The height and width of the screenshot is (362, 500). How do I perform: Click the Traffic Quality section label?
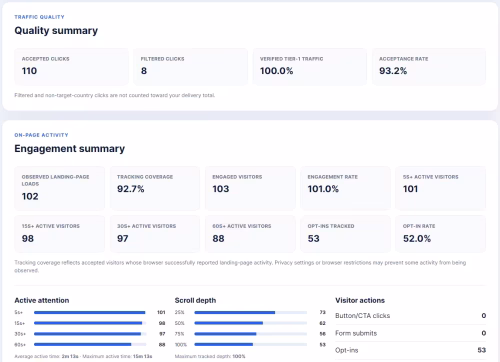[x=39, y=17]
